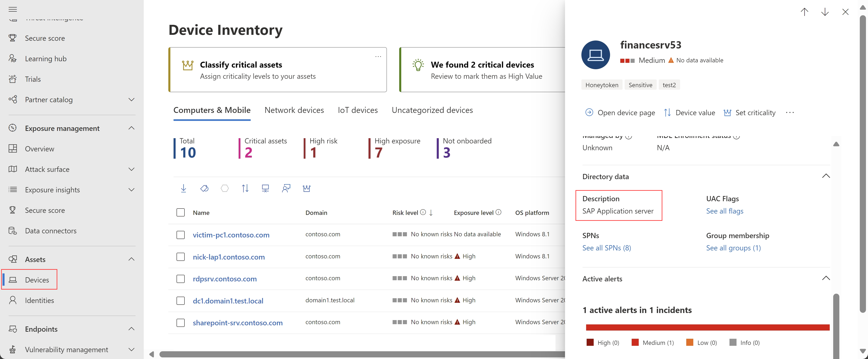Screen dimensions: 868x359
Task: Go to previous device with up arrow
Action: pyautogui.click(x=804, y=12)
